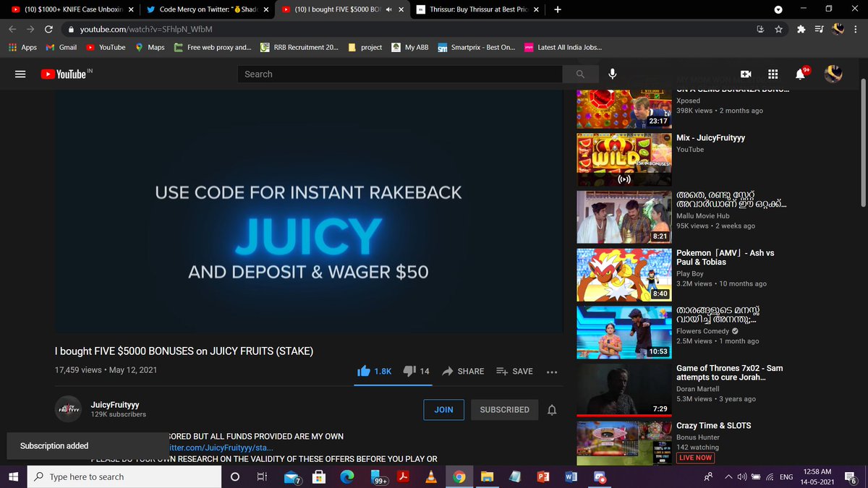
Task: Open the notifications bell with 9+ badge
Action: point(801,74)
